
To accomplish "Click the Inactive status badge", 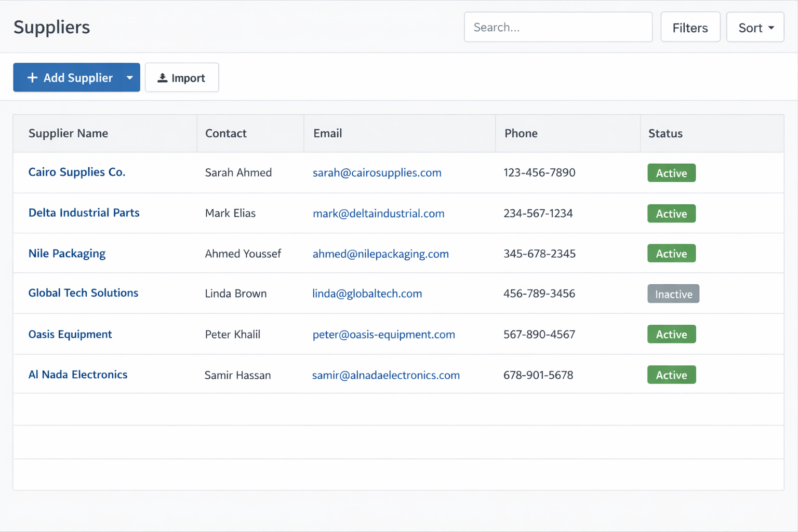I will click(x=673, y=294).
